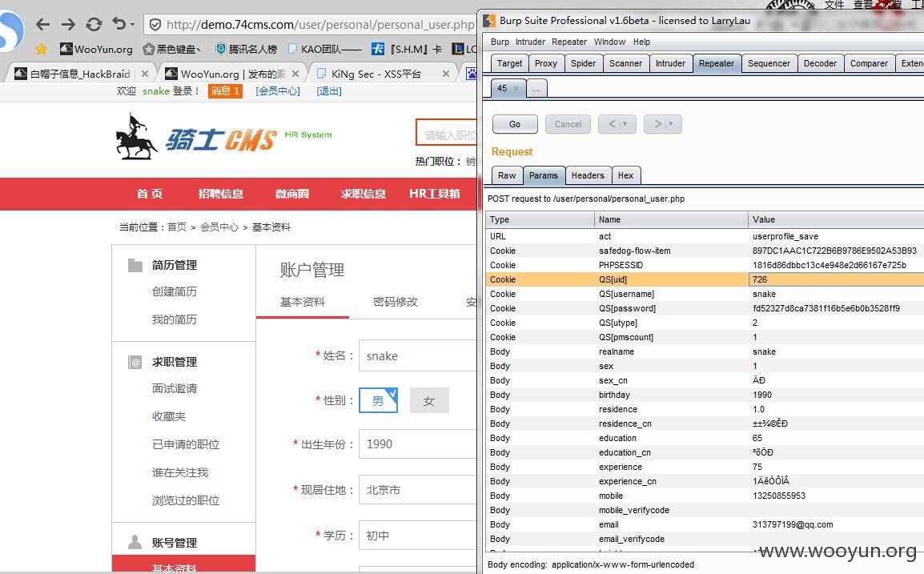Open the 会员中心 link in top bar
Image resolution: width=924 pixels, height=574 pixels.
tap(278, 90)
